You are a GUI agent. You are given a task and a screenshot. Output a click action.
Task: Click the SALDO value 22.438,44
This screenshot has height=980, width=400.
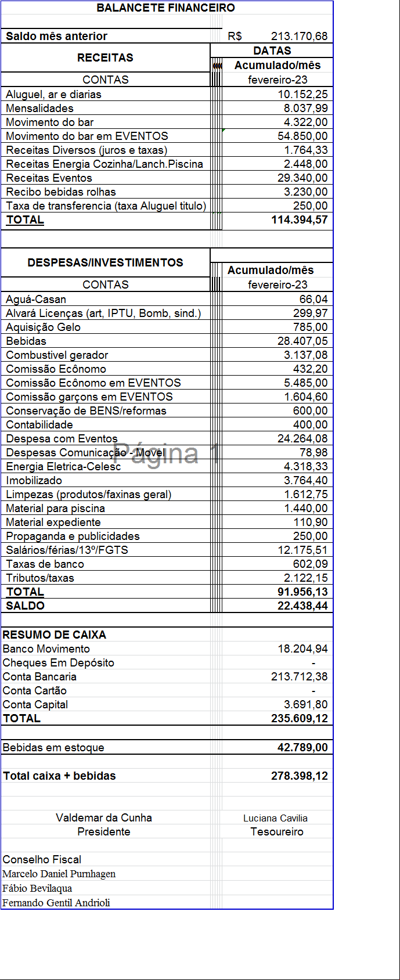coord(302,606)
